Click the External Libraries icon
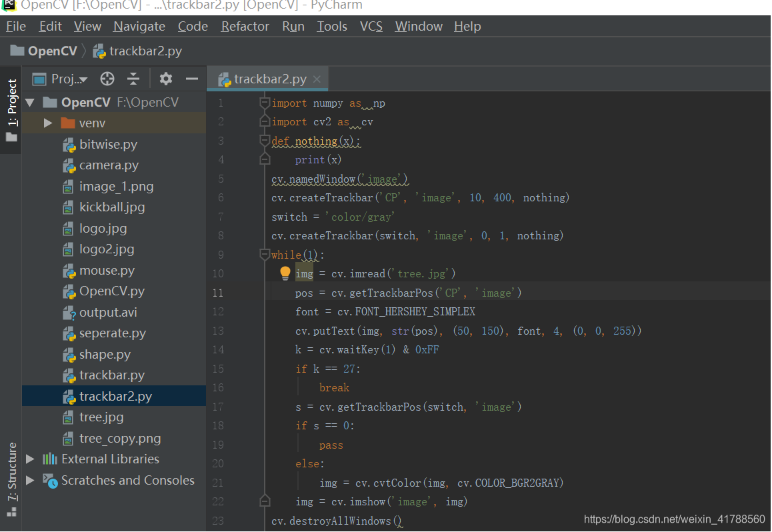 (50, 459)
